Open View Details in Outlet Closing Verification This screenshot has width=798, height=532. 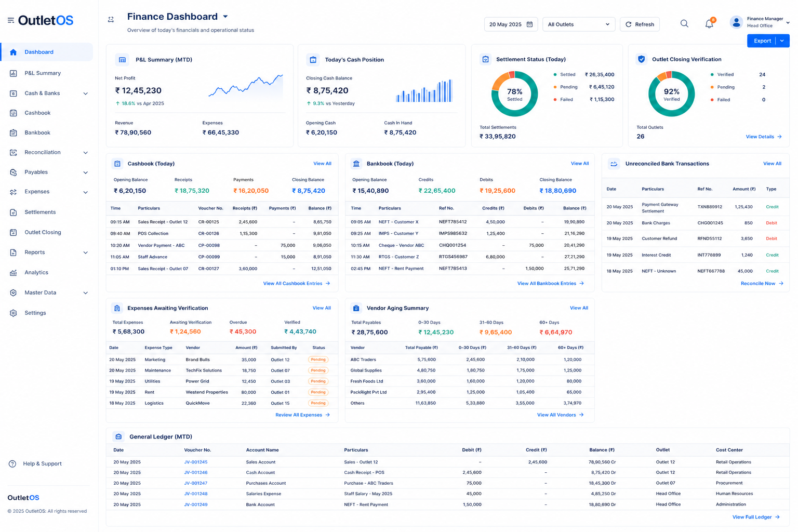tap(764, 137)
